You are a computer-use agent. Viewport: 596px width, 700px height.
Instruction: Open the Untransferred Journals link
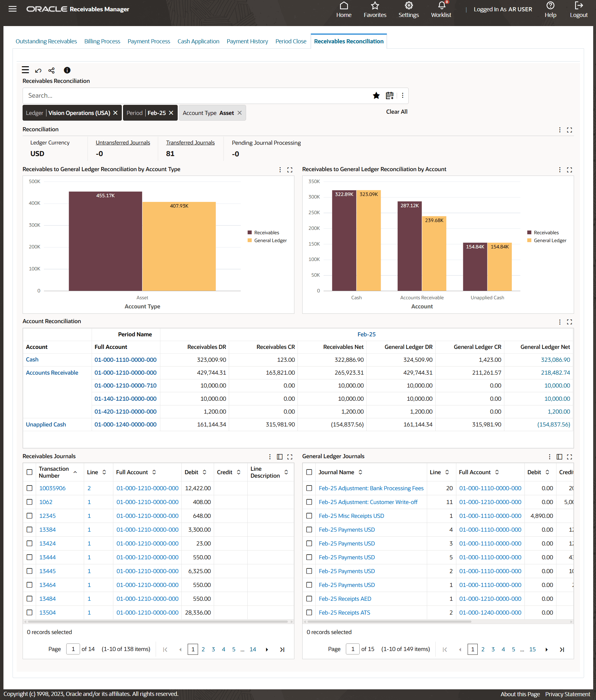123,142
